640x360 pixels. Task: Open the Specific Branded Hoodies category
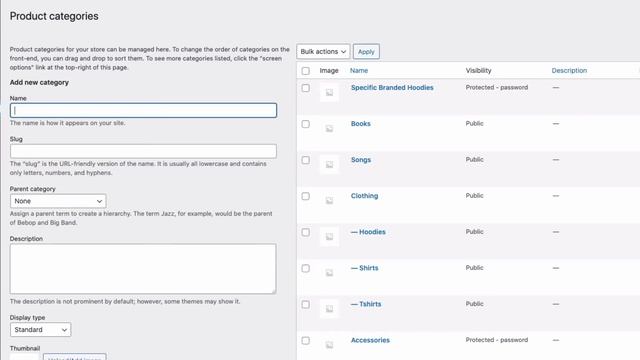point(392,87)
